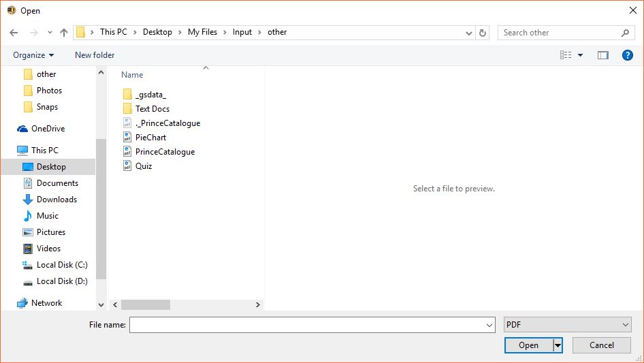Expand address bar previous locations
The width and height of the screenshot is (644, 363).
pos(468,33)
